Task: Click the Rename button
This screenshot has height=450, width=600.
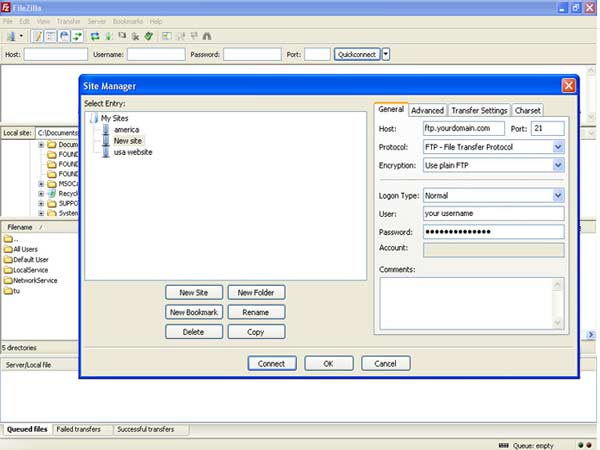Action: coord(256,312)
